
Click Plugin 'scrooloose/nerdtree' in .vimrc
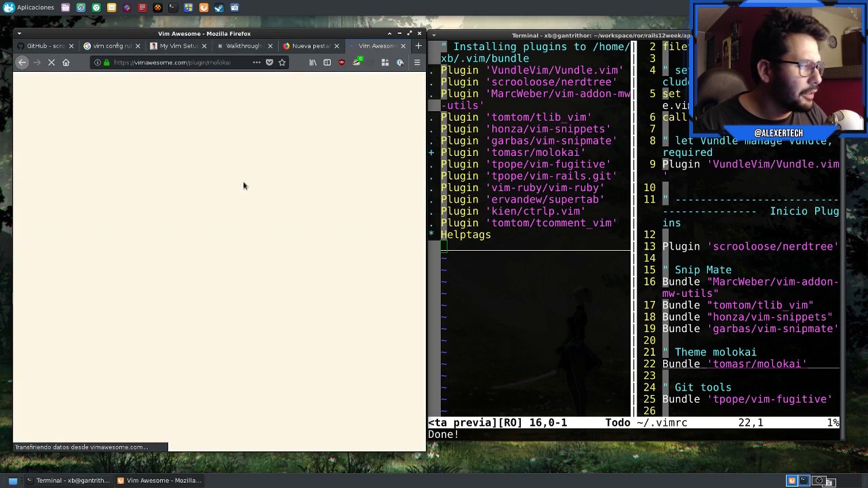click(751, 246)
